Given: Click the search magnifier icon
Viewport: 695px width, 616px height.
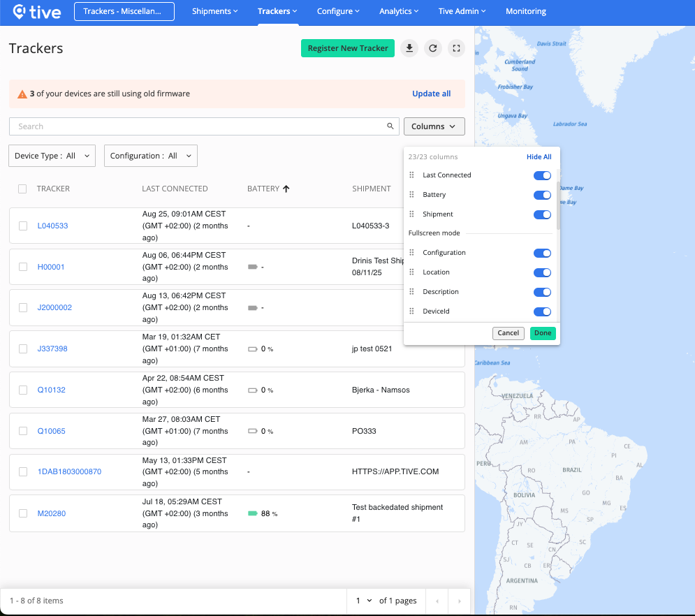Looking at the screenshot, I should 390,126.
